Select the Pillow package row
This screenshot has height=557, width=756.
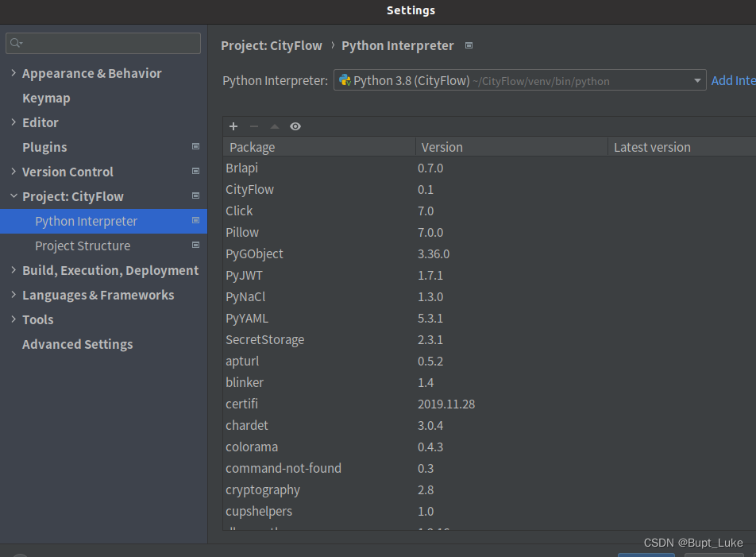click(x=489, y=233)
